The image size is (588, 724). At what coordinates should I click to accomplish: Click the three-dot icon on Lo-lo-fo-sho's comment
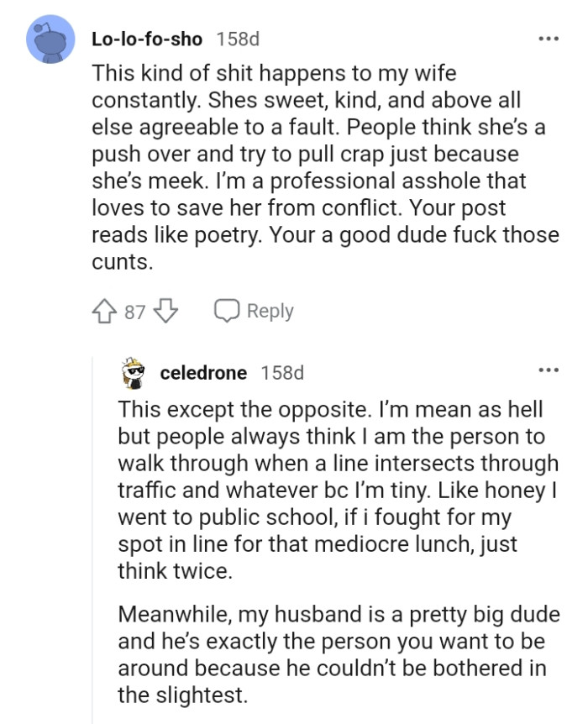550,37
